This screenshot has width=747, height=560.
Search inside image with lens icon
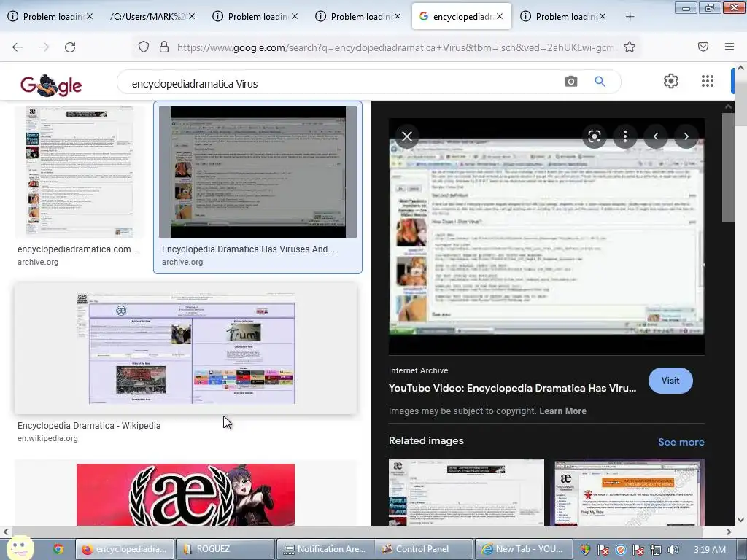(594, 136)
